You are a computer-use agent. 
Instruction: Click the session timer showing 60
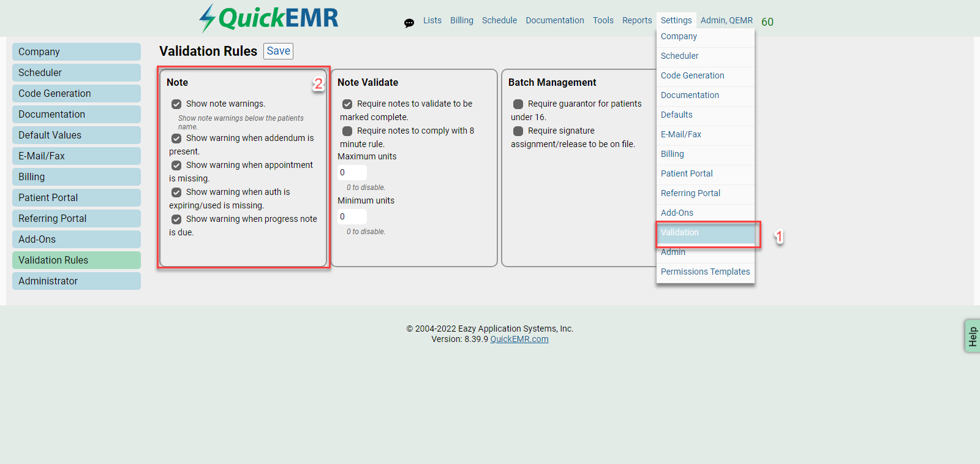(x=767, y=21)
